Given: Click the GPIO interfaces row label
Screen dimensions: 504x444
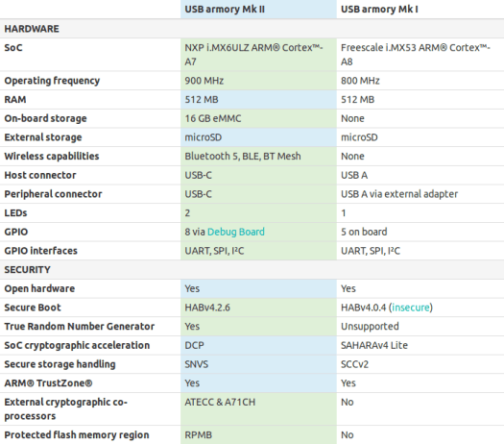Looking at the screenshot, I should (x=41, y=251).
